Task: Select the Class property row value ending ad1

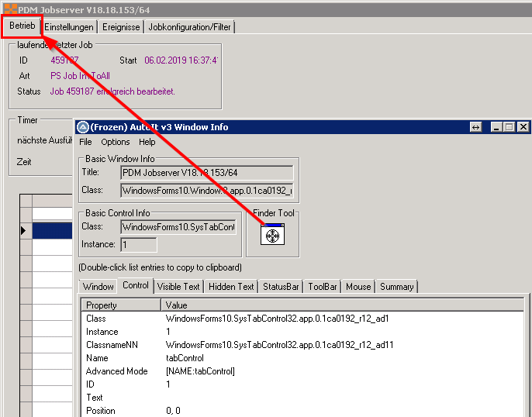Action: coord(277,319)
